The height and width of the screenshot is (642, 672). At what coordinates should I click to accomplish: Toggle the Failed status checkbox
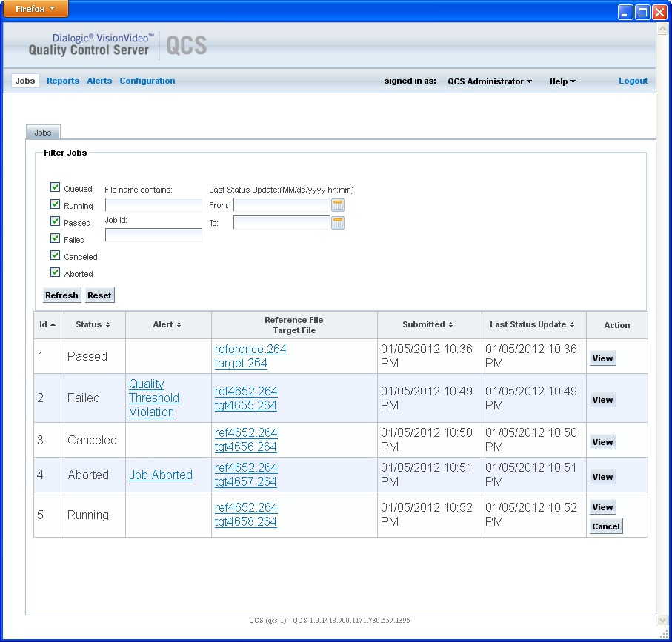[55, 238]
